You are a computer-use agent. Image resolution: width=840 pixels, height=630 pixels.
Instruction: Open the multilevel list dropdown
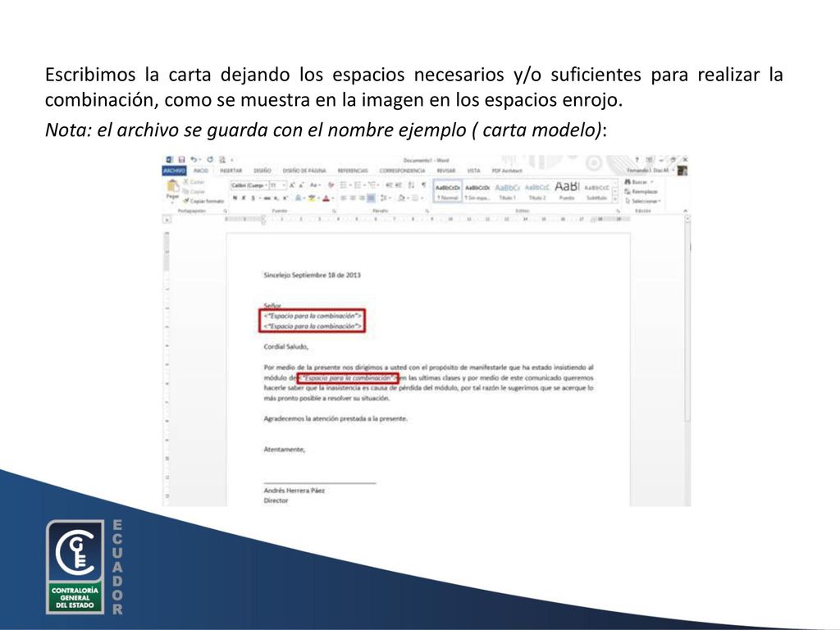click(x=377, y=185)
